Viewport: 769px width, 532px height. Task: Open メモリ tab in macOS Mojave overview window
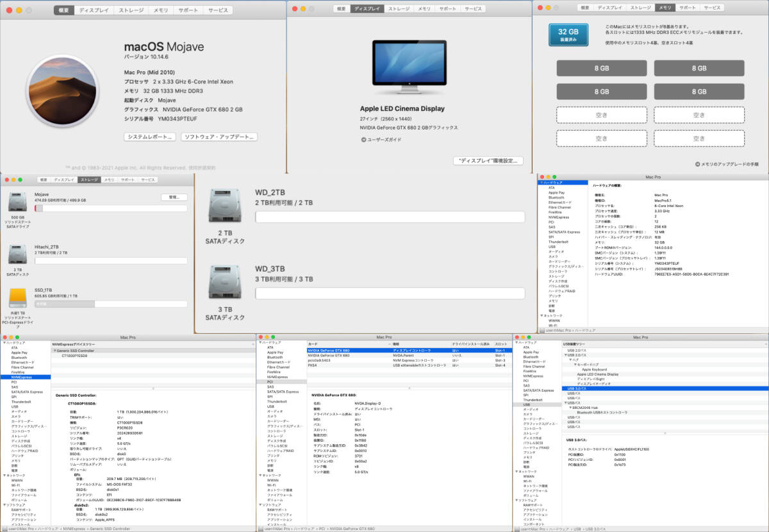point(160,10)
